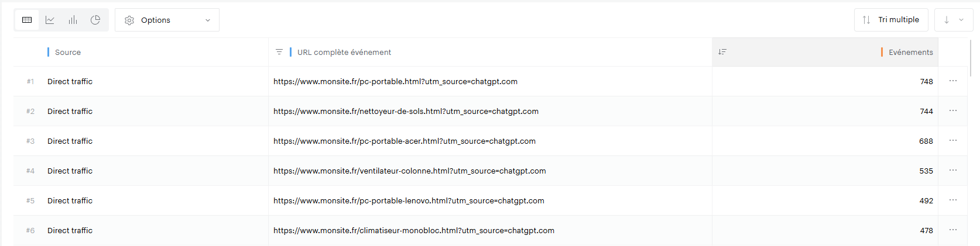Click URL complète événement column header
Screen dimensions: 980x246
[344, 52]
